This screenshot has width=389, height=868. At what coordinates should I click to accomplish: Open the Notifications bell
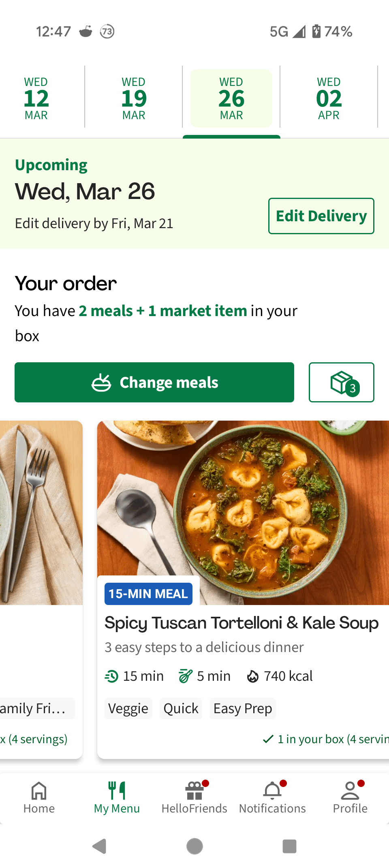pyautogui.click(x=272, y=797)
